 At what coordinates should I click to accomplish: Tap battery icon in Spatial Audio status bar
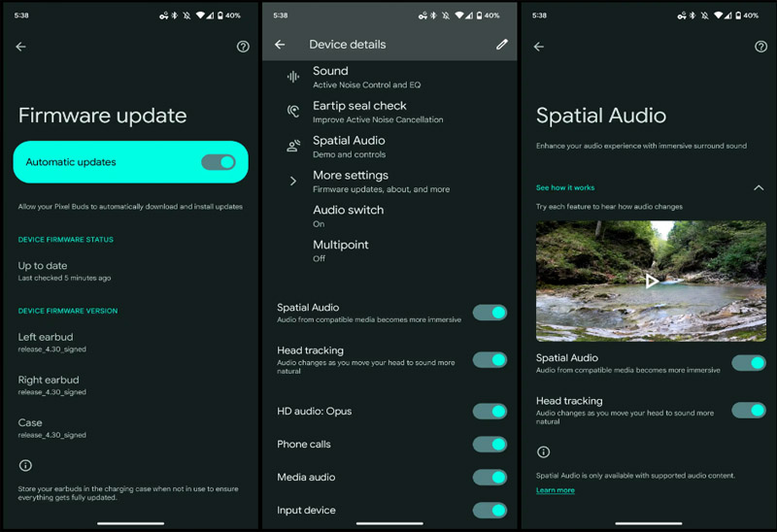(x=738, y=16)
